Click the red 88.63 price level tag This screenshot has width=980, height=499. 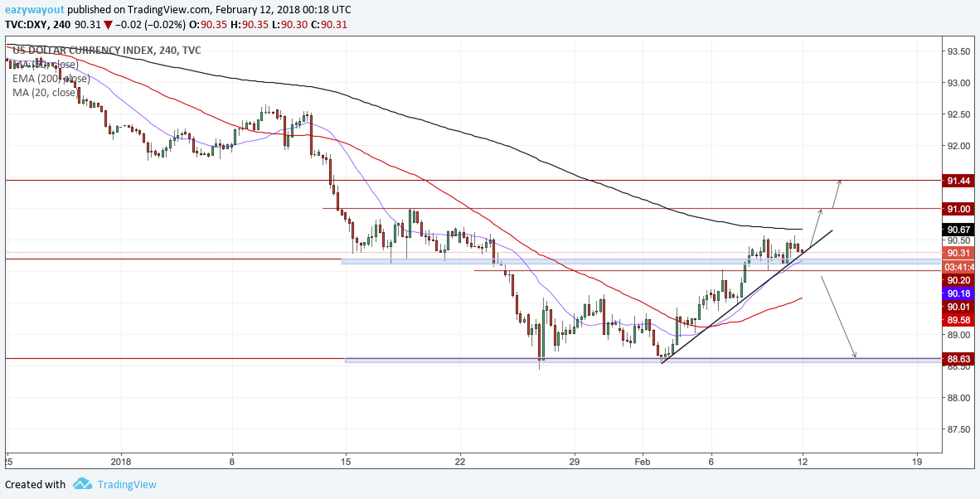click(x=958, y=358)
